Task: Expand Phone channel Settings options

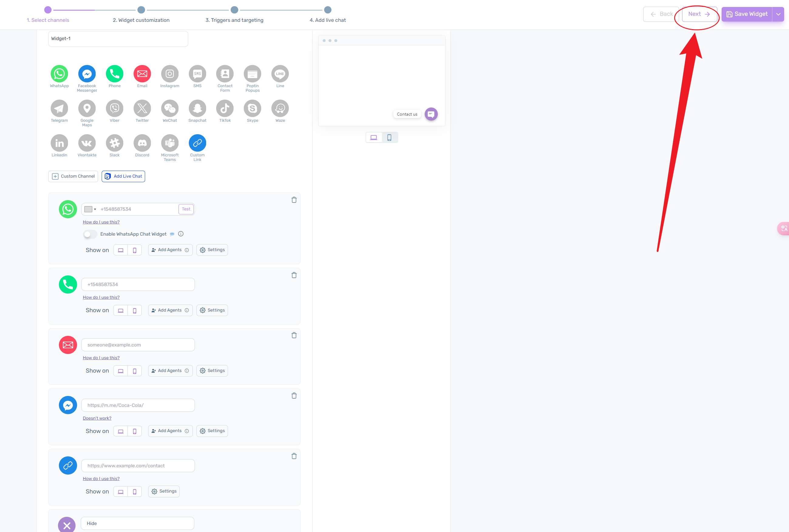Action: tap(212, 310)
